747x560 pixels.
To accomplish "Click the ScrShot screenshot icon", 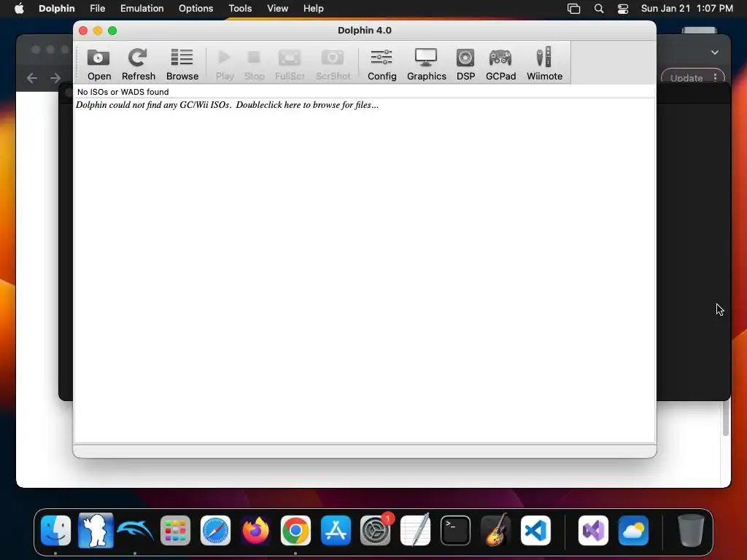I will pyautogui.click(x=333, y=64).
